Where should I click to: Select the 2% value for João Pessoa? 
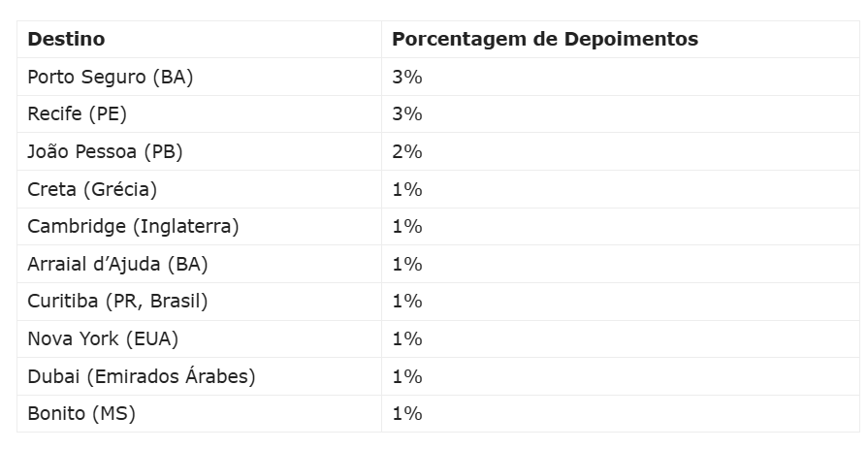(x=407, y=152)
